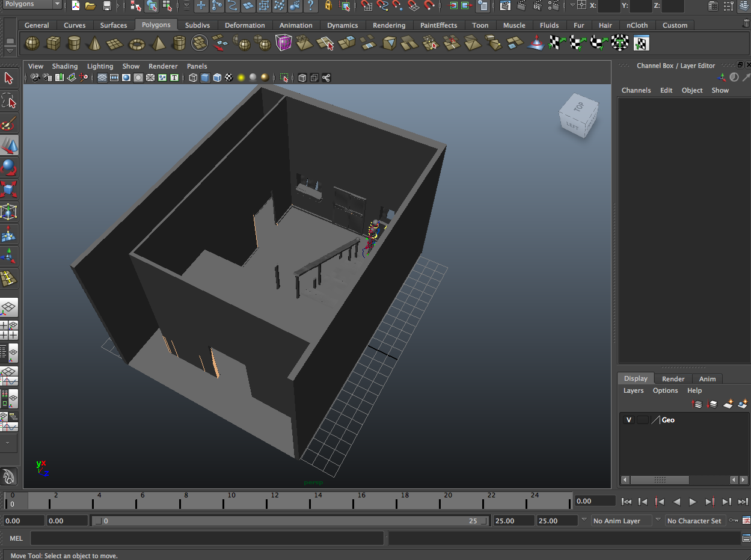Toggle the auto keyframe key icon
This screenshot has height=560, width=751.
pyautogui.click(x=733, y=520)
